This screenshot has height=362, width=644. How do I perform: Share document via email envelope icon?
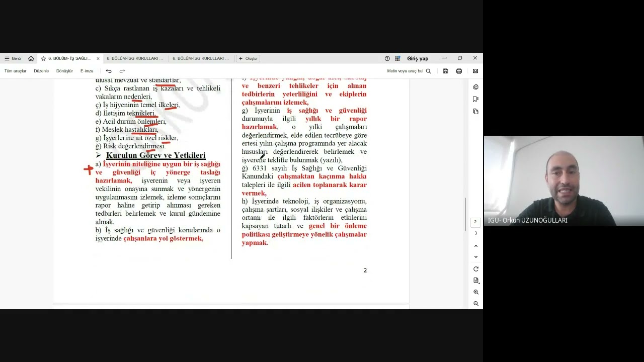tap(475, 71)
